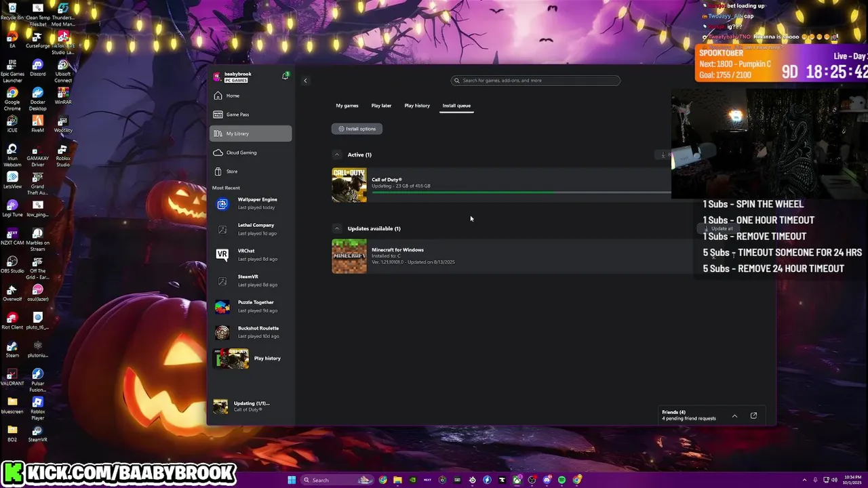Collapse the Updates available (1) section

[337, 228]
